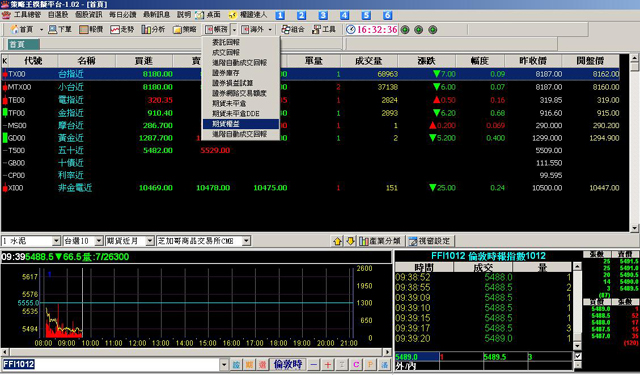Open the 芝加哥商品交易所CME exchange dropdown
This screenshot has height=375, width=640.
(x=246, y=241)
